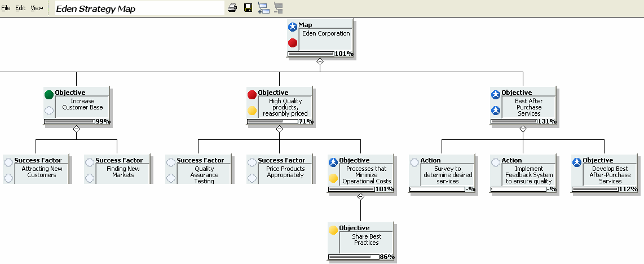Click the 101% value under Processes node

pyautogui.click(x=385, y=190)
